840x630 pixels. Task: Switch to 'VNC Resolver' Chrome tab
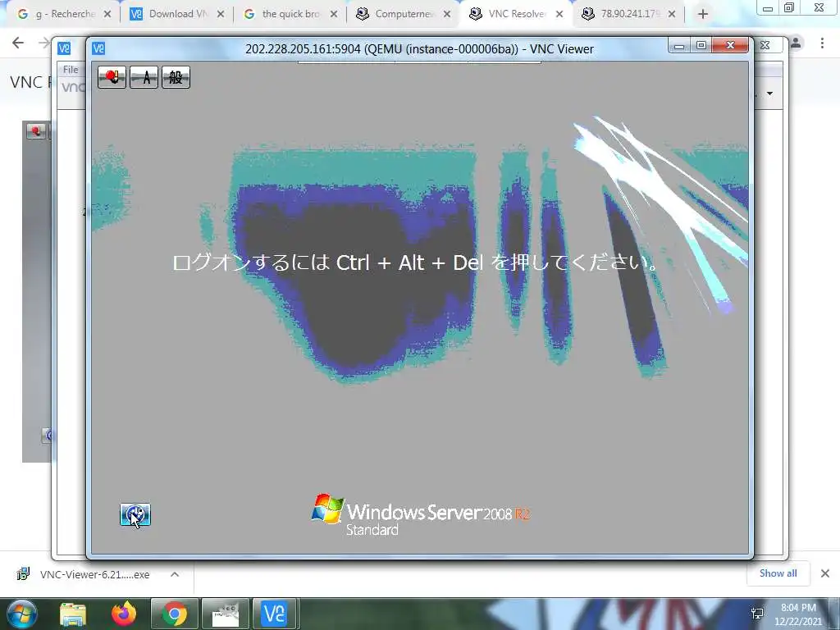pyautogui.click(x=517, y=14)
